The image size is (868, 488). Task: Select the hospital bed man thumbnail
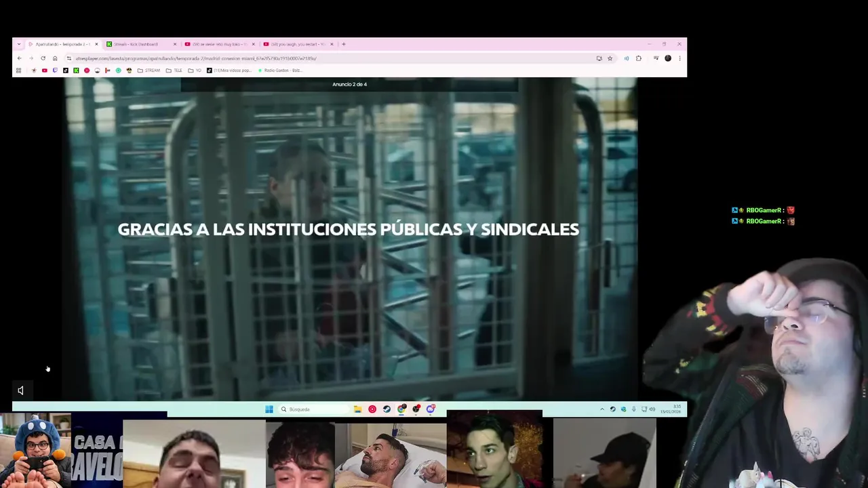391,455
